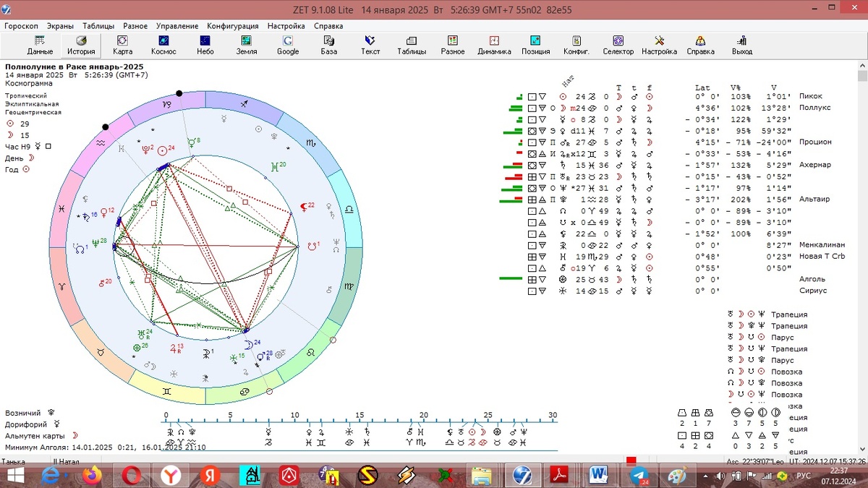Click the vertical scrollbar on the right edge
The width and height of the screenshot is (868, 488).
click(862, 257)
